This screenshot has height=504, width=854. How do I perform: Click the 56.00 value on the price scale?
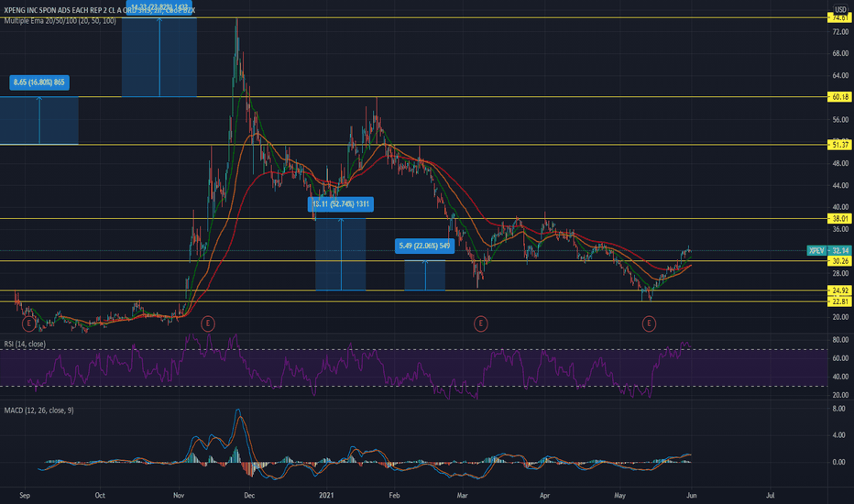tap(840, 120)
